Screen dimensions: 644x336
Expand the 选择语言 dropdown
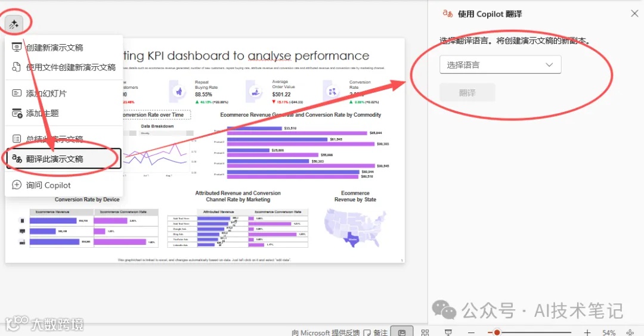(x=500, y=65)
